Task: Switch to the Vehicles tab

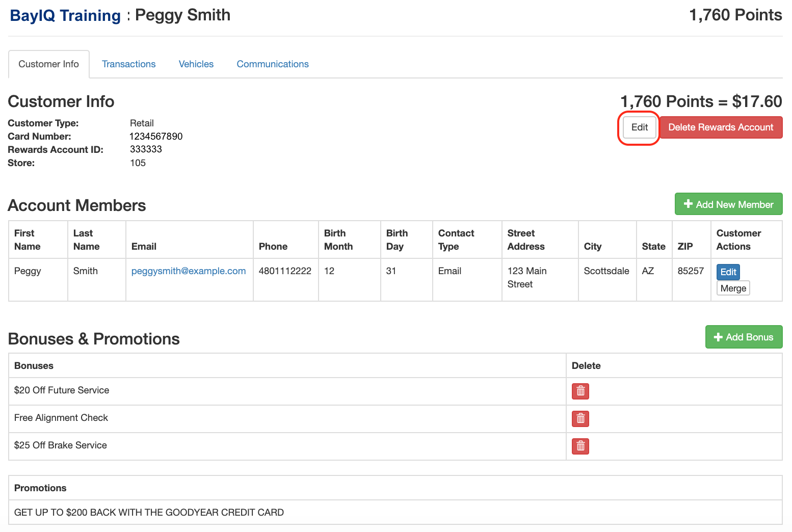Action: click(x=196, y=64)
